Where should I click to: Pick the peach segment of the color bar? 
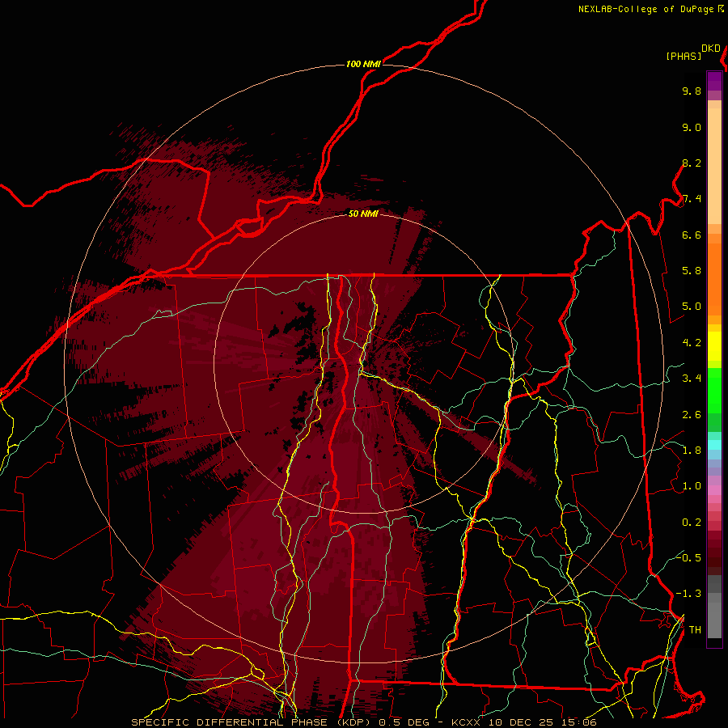pos(714,167)
